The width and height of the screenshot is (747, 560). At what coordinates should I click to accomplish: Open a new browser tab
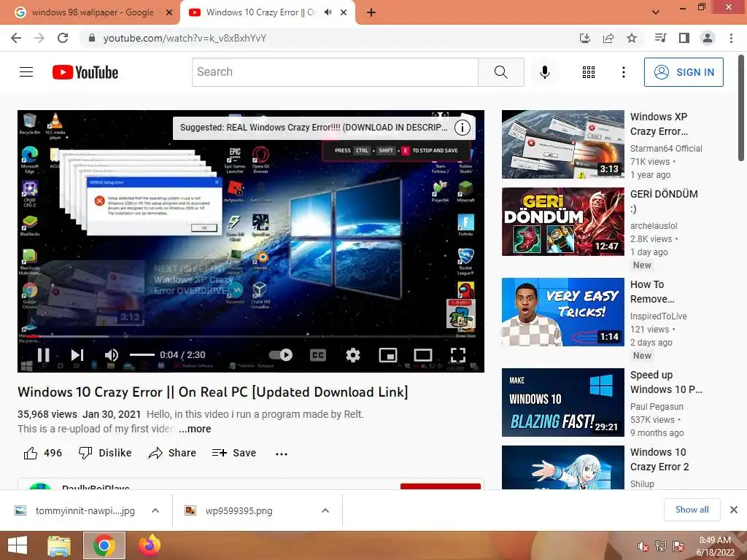371,13
